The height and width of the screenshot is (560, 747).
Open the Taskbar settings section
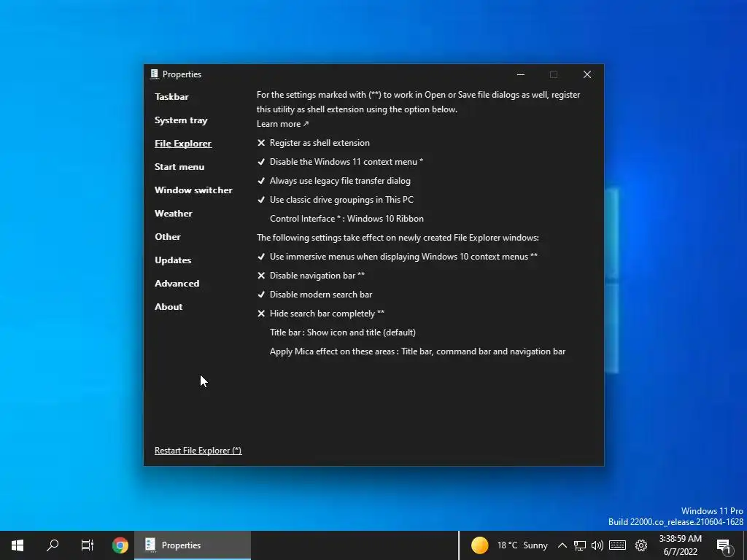click(171, 97)
